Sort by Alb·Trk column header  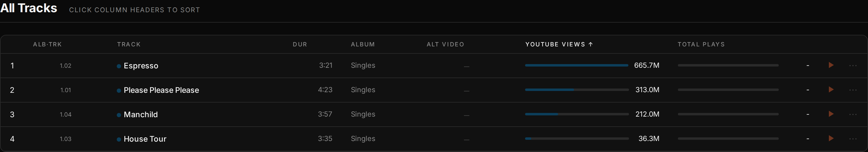click(47, 44)
